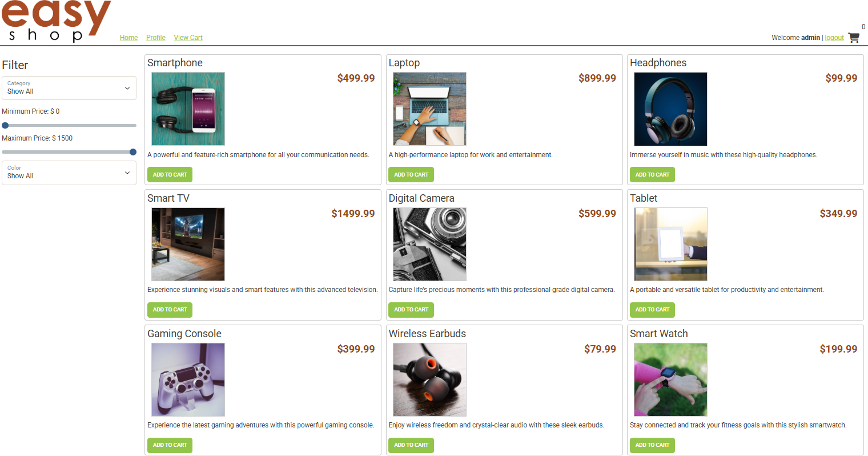This screenshot has width=868, height=456.
Task: Add the Smart Watch to cart
Action: (652, 445)
